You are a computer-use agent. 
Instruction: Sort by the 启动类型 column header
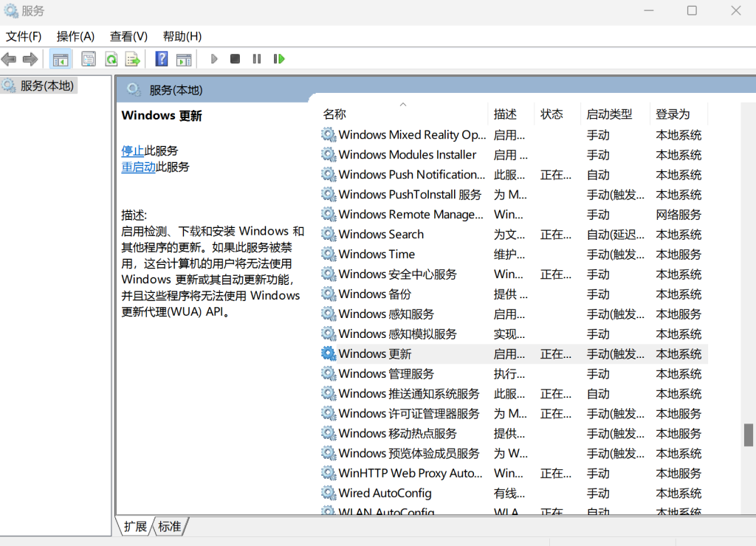(609, 114)
